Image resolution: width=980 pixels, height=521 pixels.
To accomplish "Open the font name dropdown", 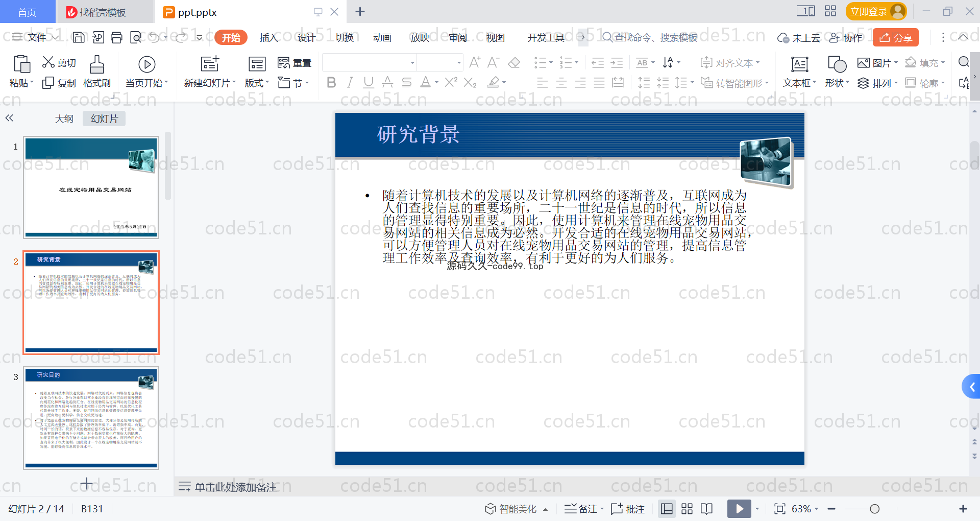I will pos(412,63).
